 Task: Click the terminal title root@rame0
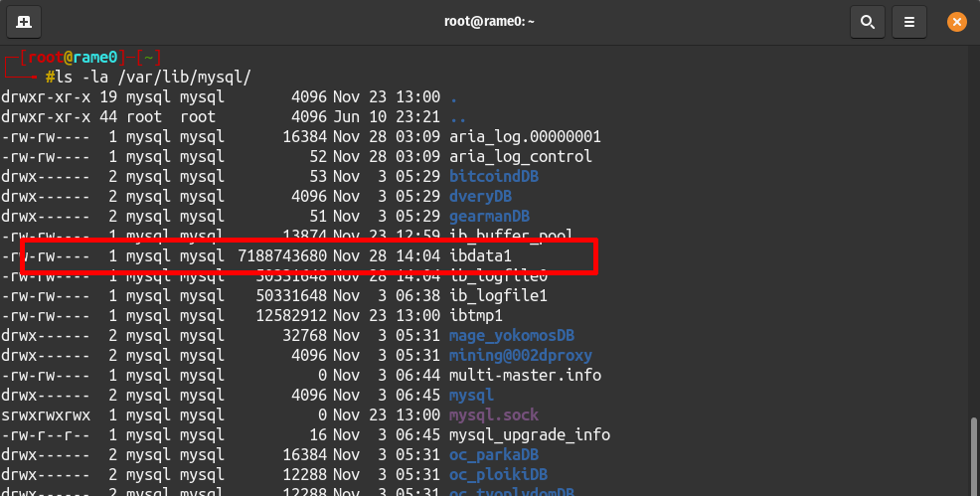489,21
